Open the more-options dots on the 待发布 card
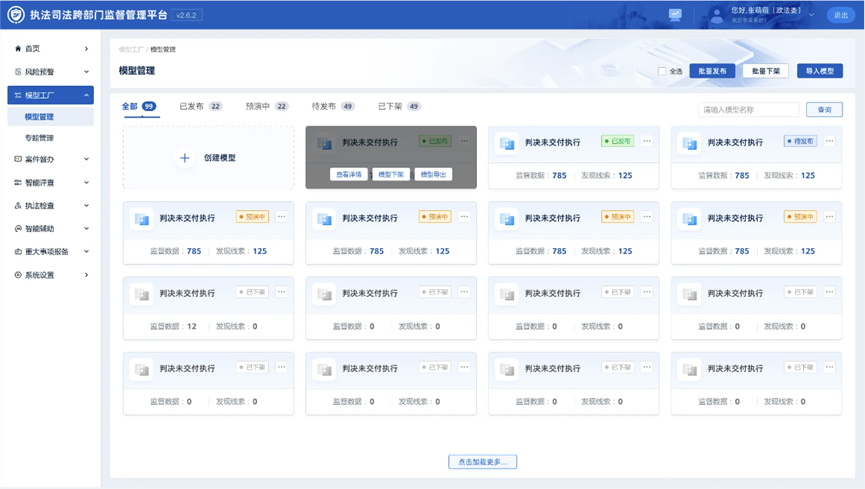 click(x=830, y=141)
